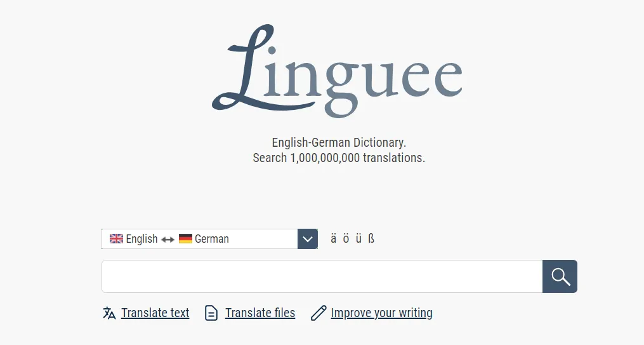The image size is (644, 345).
Task: Click the pencil icon for writing improvement
Action: 319,313
